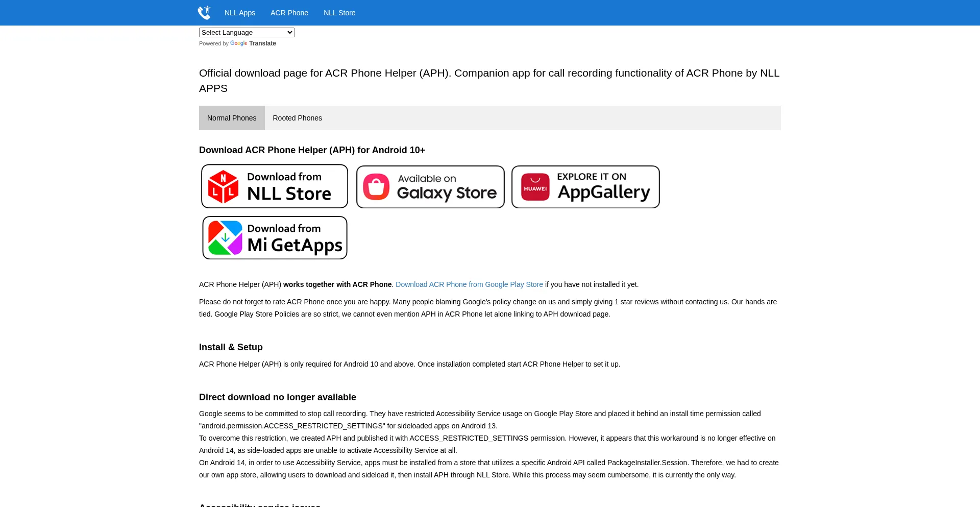Click the pink Galaxy Store bag icon

376,187
